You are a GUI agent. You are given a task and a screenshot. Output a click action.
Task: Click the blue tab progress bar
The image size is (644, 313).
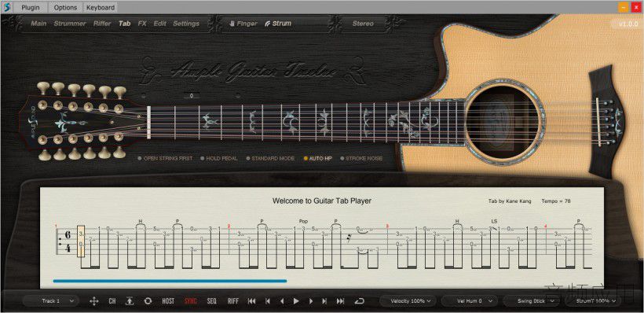pyautogui.click(x=170, y=281)
